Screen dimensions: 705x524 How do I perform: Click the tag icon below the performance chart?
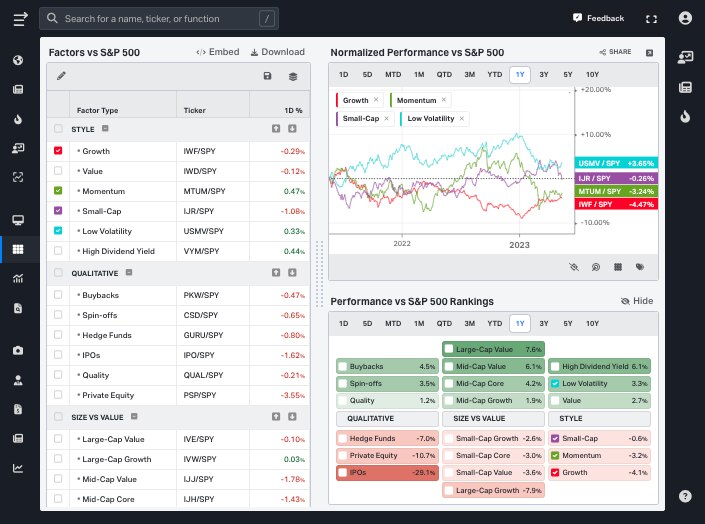(640, 267)
